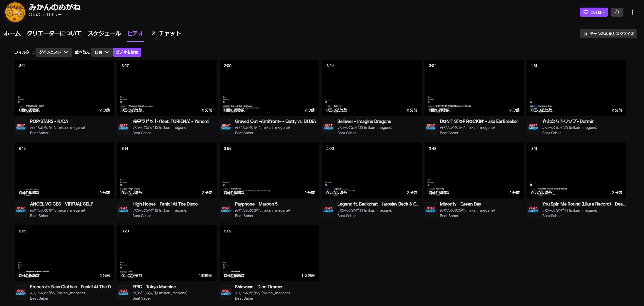The image size is (644, 306).
Task: Open the 日付 sort dropdown
Action: point(102,52)
